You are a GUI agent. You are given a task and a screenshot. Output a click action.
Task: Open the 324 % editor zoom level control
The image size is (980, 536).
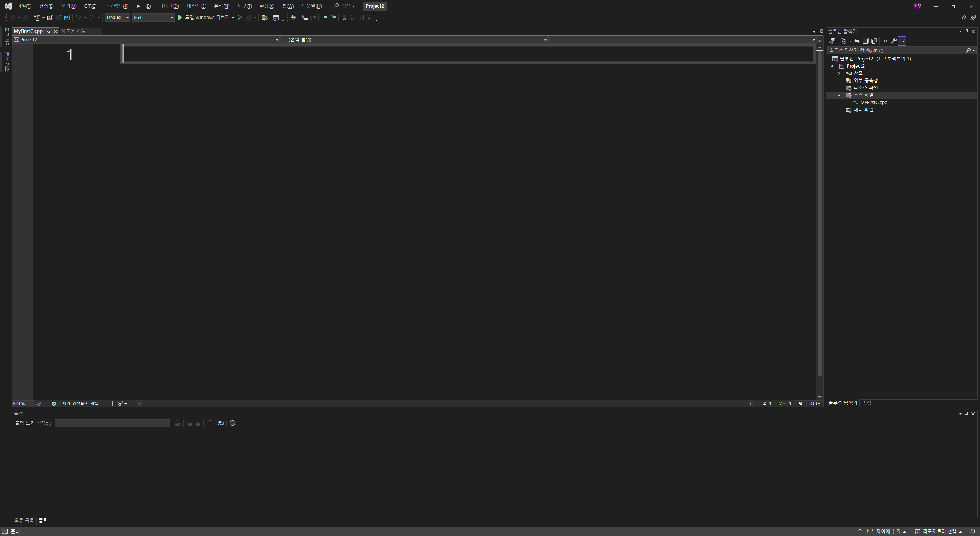(23, 404)
